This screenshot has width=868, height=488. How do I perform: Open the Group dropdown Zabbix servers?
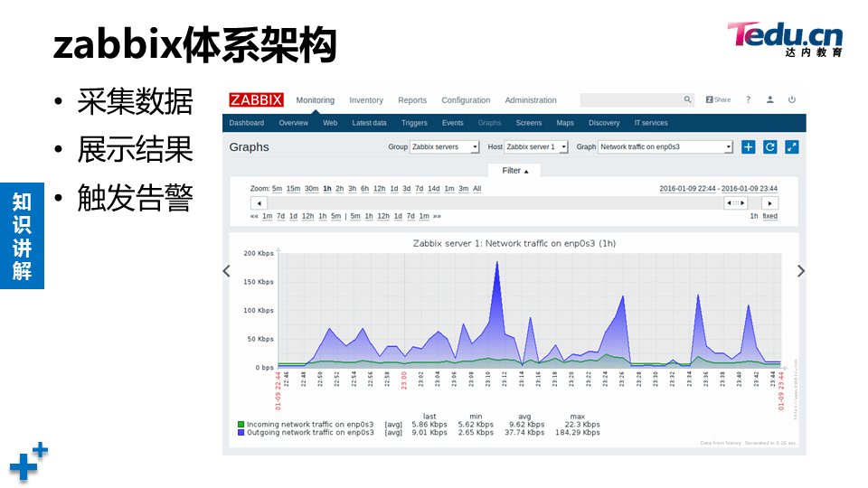click(444, 146)
